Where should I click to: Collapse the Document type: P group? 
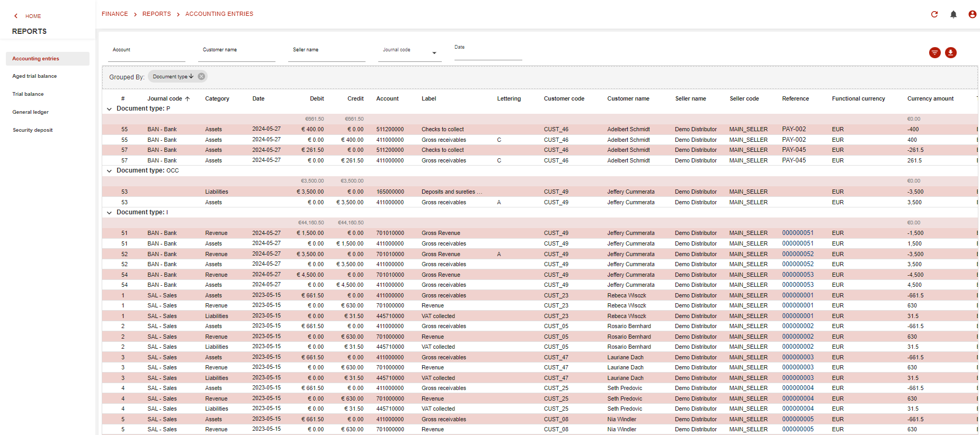click(x=110, y=109)
